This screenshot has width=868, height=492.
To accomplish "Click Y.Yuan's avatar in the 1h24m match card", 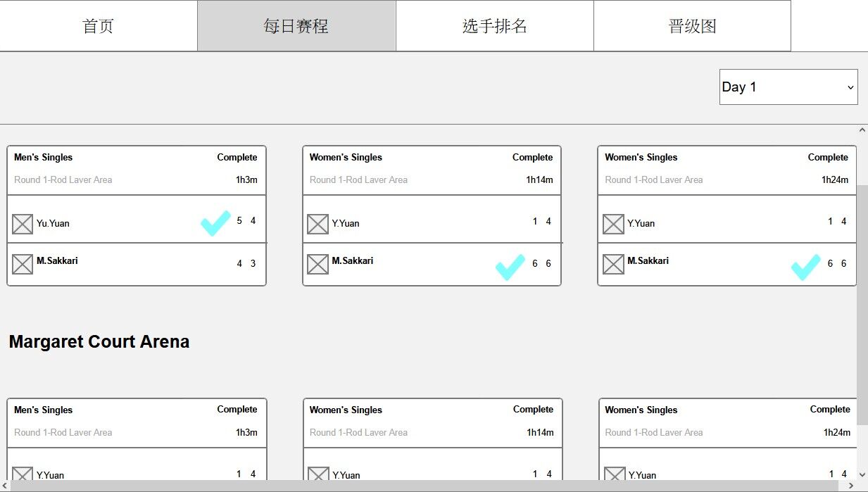I will (614, 225).
